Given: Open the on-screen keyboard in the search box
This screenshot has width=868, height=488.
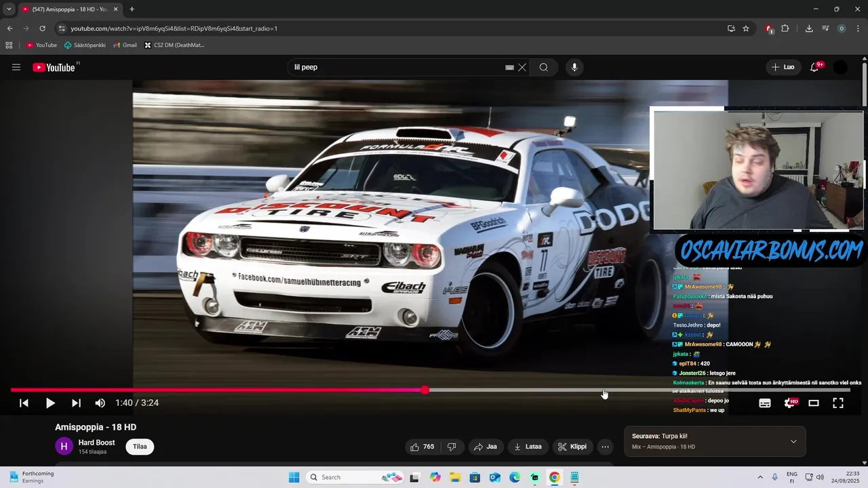Looking at the screenshot, I should 509,67.
